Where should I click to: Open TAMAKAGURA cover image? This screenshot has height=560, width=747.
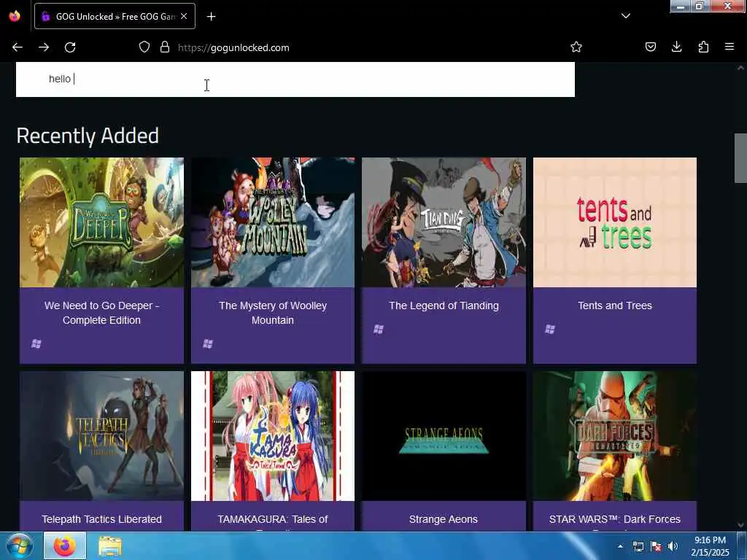pyautogui.click(x=273, y=436)
